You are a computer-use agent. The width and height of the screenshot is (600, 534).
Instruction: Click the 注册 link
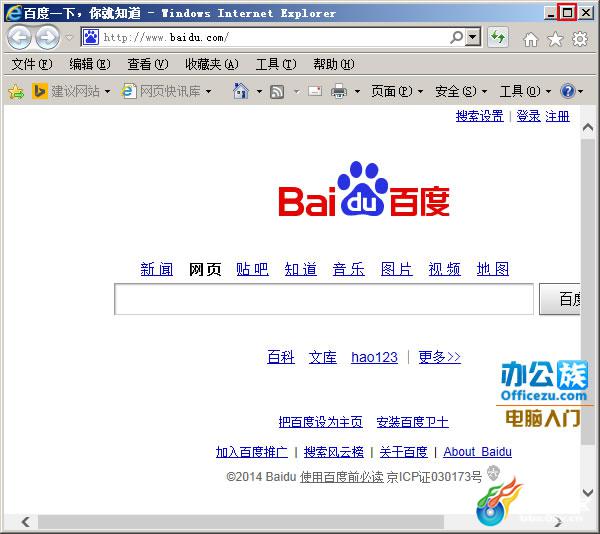pos(558,116)
